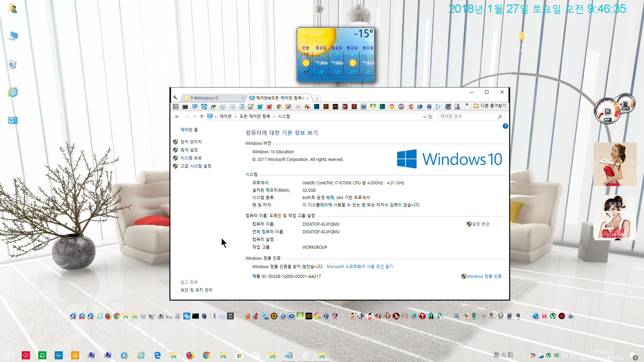Close the P:\Windows10 tab
The image size is (644, 362).
tap(242, 98)
